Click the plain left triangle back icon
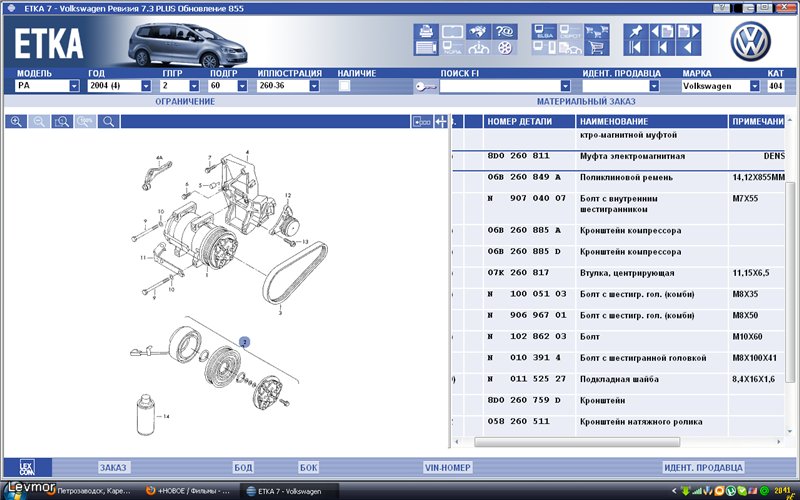The height and width of the screenshot is (500, 800). [x=689, y=48]
